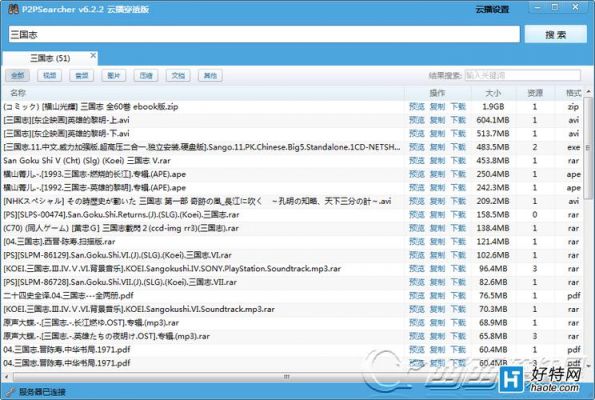The width and height of the screenshot is (595, 400).
Task: Click 复制 for the 102.6MB rar file
Action: (437, 255)
